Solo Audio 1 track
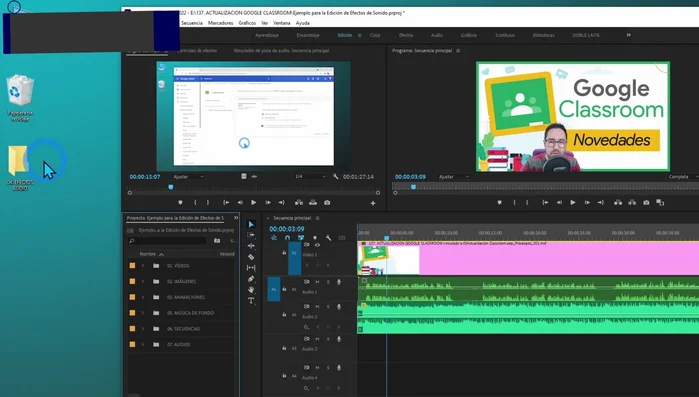The image size is (699, 397). (328, 282)
